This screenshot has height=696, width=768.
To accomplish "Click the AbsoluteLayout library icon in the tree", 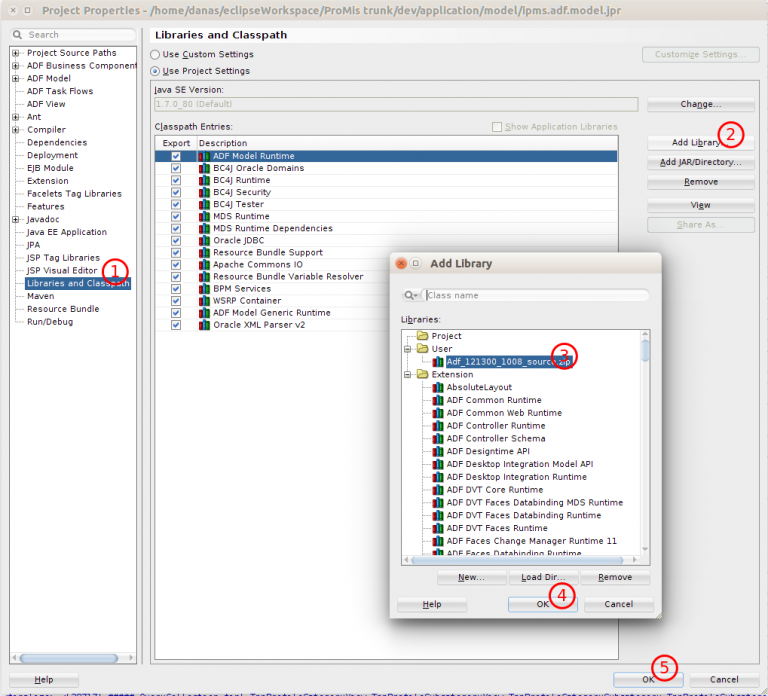I will point(438,388).
